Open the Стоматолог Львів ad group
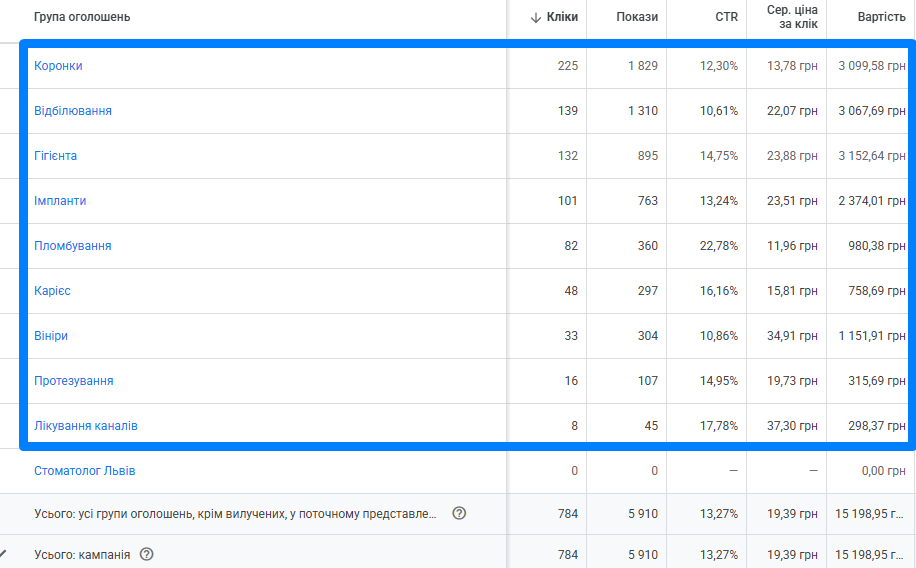This screenshot has width=916, height=568. click(x=85, y=470)
